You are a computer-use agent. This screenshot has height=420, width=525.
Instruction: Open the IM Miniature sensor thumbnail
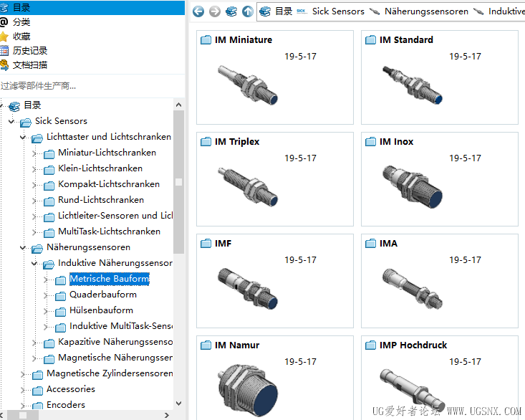click(x=248, y=85)
